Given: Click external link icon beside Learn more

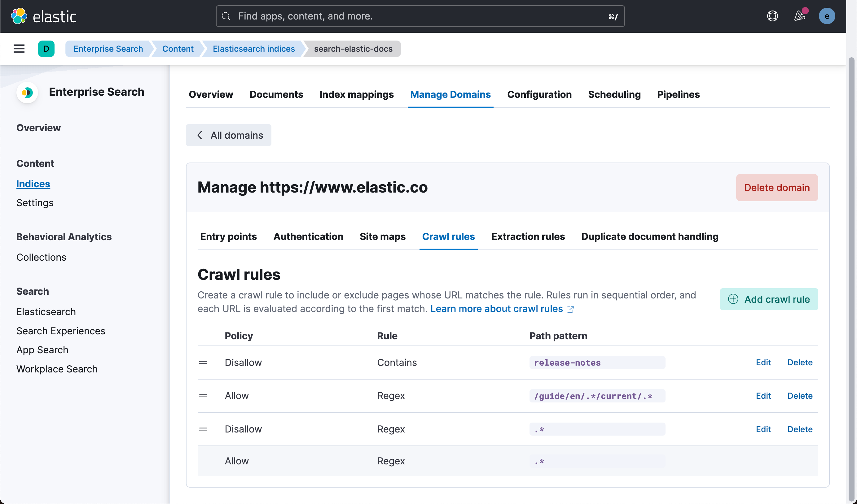Looking at the screenshot, I should (x=570, y=309).
